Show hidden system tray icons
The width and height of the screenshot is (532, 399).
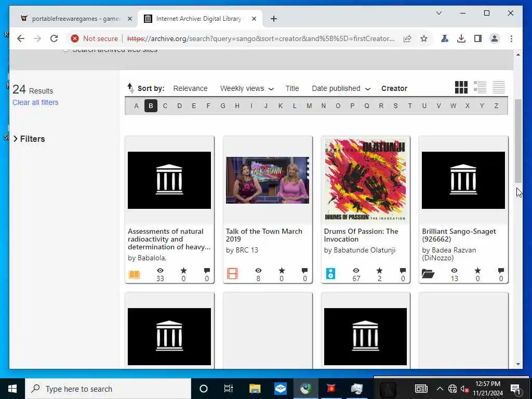(440, 389)
